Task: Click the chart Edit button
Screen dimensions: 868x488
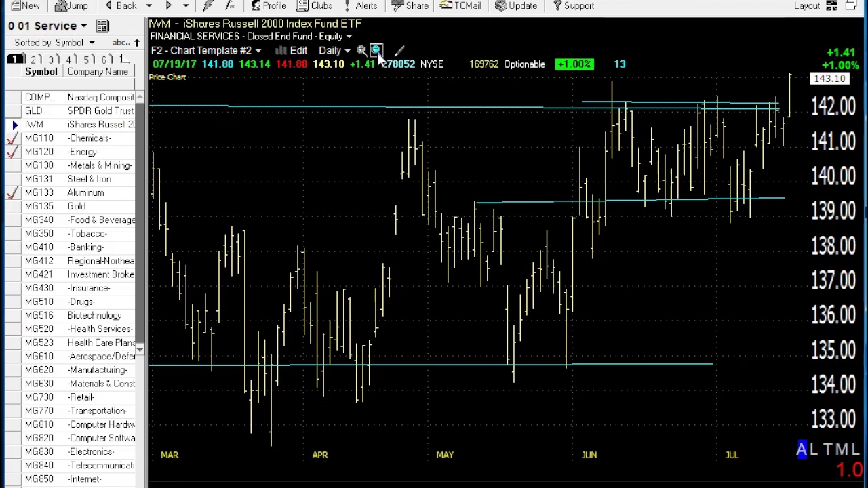Action: tap(292, 51)
